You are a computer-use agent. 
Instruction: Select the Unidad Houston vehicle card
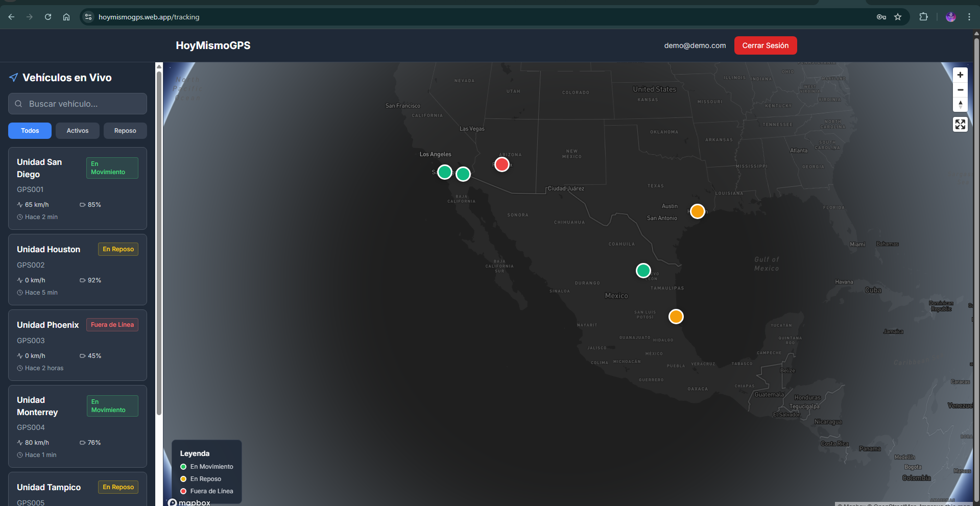[78, 270]
